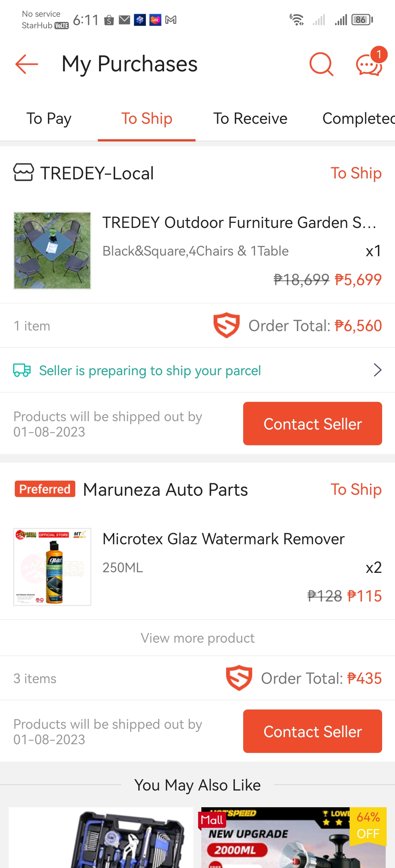This screenshot has width=395, height=868.
Task: Open the search magnifier icon
Action: (321, 64)
